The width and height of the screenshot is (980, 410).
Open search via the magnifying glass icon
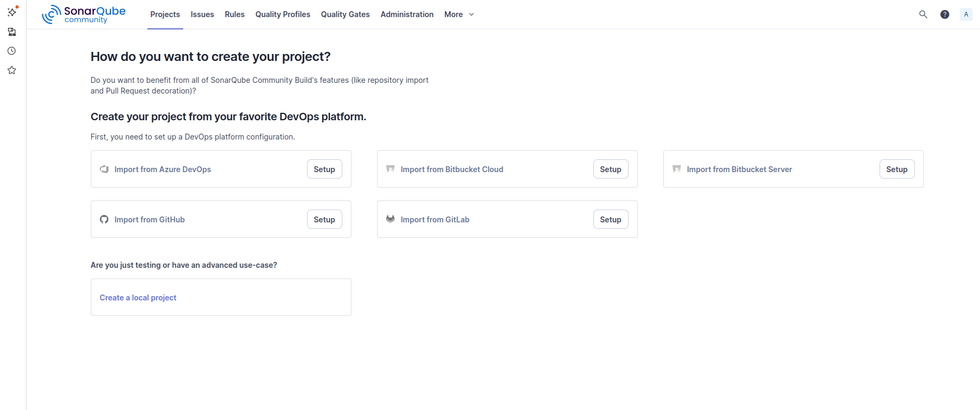[x=923, y=14]
